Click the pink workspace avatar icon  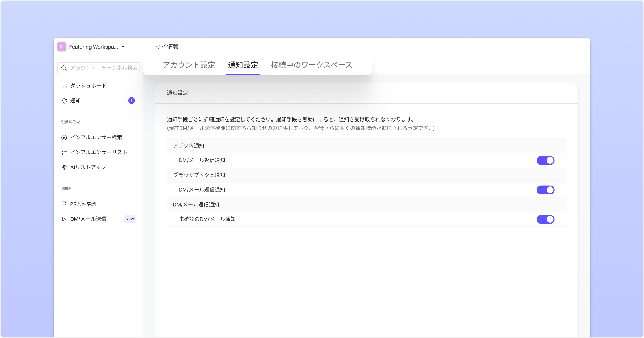62,47
